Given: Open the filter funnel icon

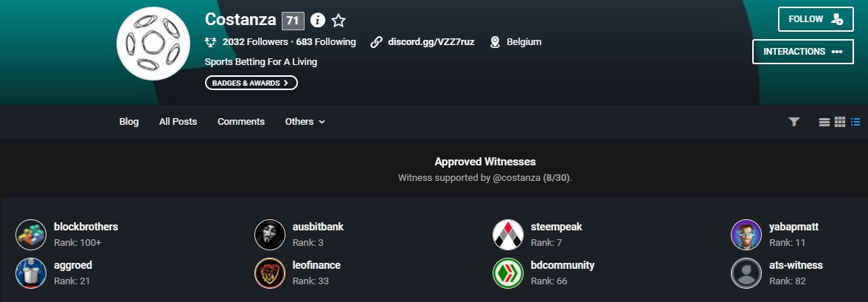Looking at the screenshot, I should click(x=794, y=122).
